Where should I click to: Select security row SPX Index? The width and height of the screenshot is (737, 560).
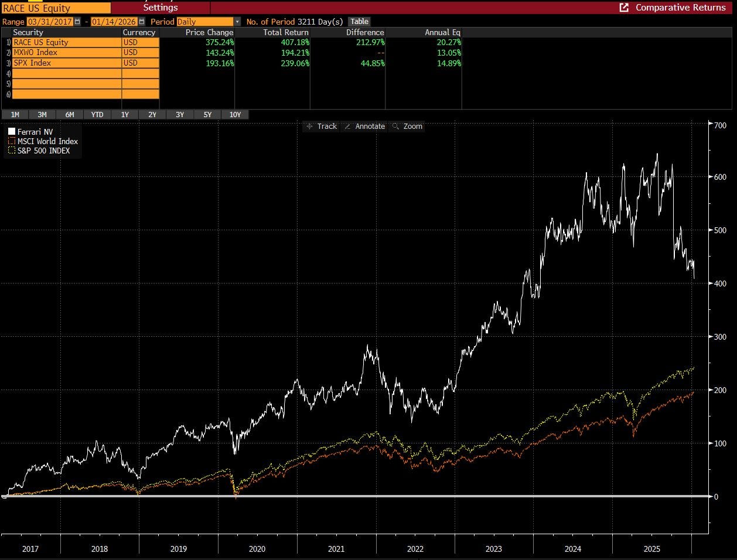(66, 63)
